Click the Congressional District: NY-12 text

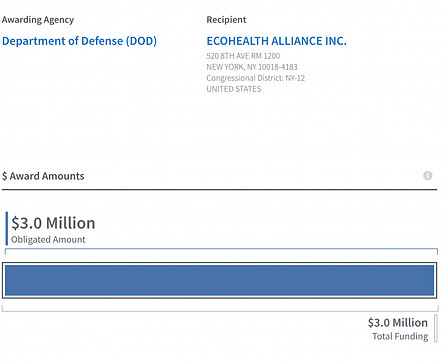256,78
